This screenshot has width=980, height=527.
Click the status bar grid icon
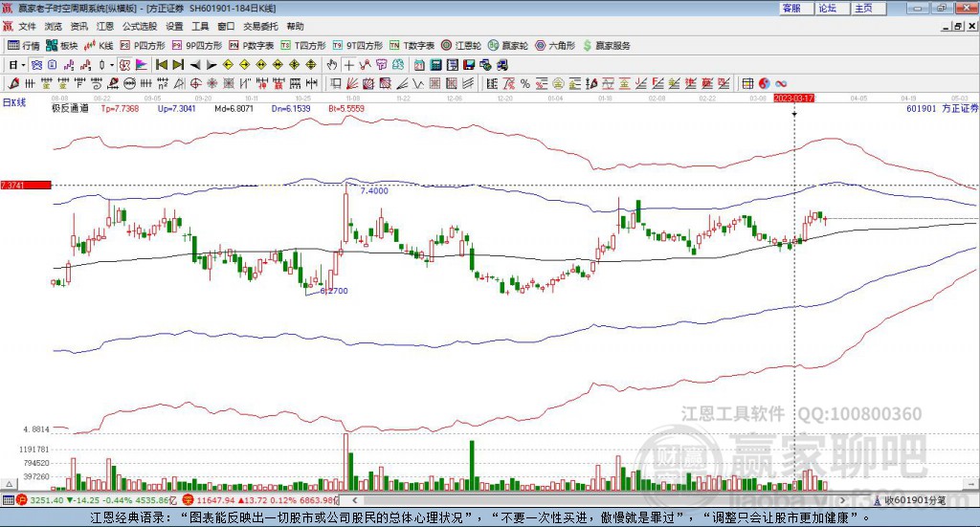point(8,500)
